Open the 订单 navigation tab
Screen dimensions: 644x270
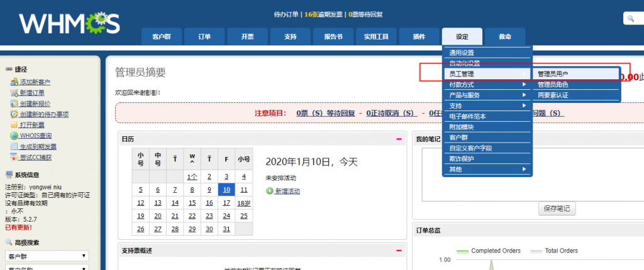pyautogui.click(x=204, y=36)
